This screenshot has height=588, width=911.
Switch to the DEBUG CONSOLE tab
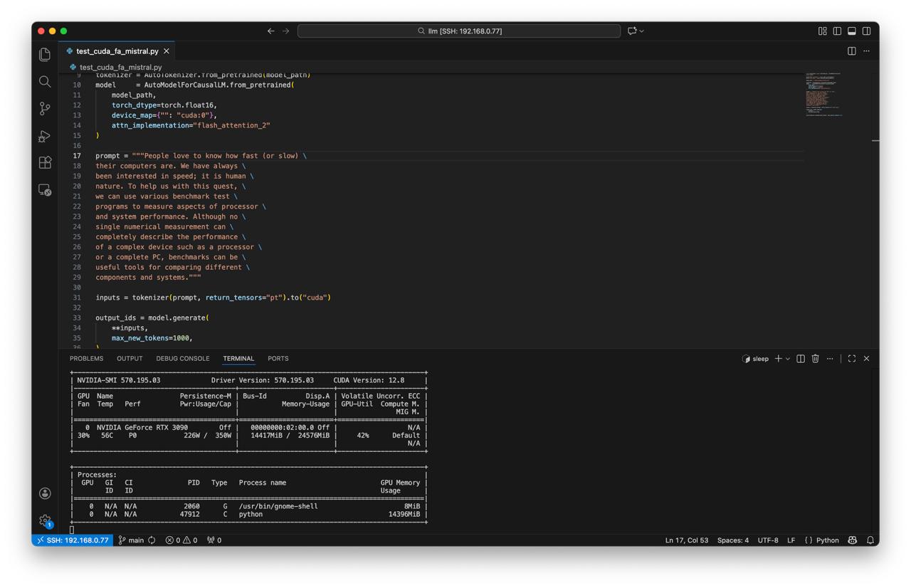(182, 359)
